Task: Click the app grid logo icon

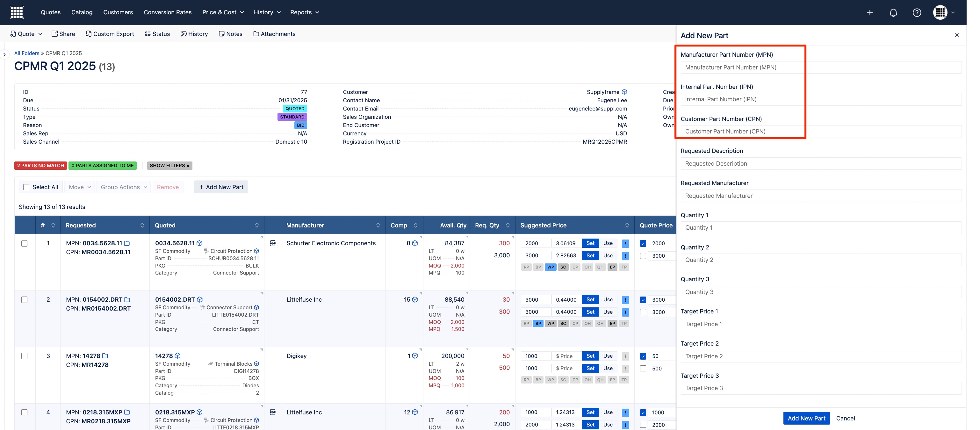Action: [16, 12]
